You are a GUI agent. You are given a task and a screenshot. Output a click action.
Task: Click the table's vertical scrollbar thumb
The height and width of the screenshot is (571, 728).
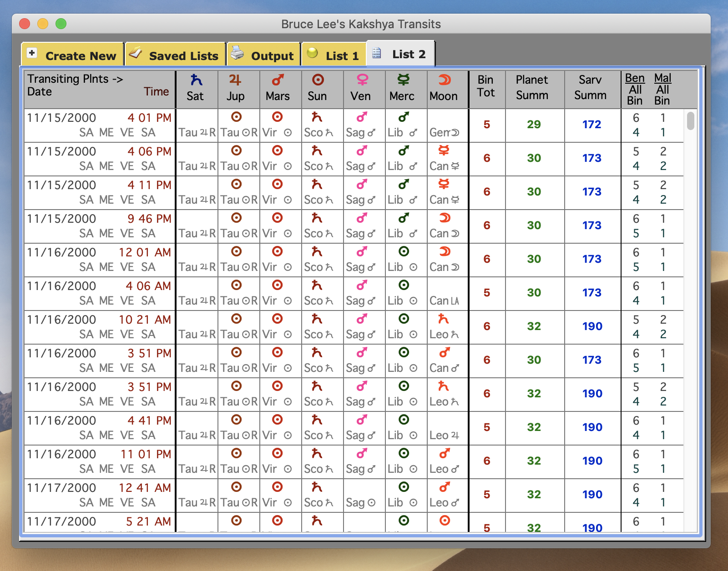(x=690, y=121)
